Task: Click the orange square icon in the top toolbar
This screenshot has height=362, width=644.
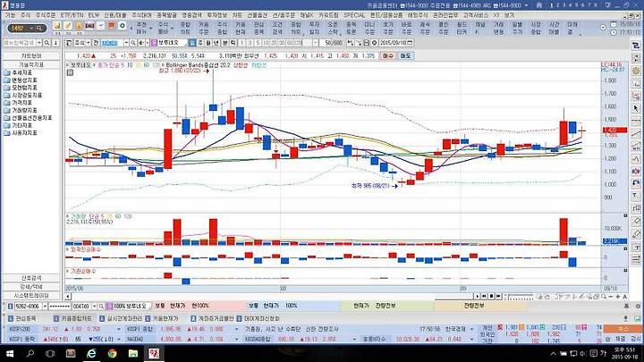Action: [111, 26]
